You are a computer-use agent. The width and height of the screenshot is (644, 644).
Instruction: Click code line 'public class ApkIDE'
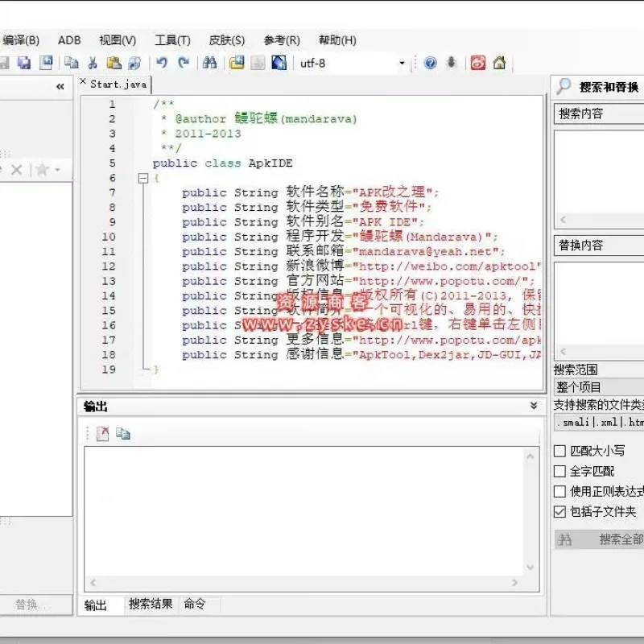click(223, 163)
